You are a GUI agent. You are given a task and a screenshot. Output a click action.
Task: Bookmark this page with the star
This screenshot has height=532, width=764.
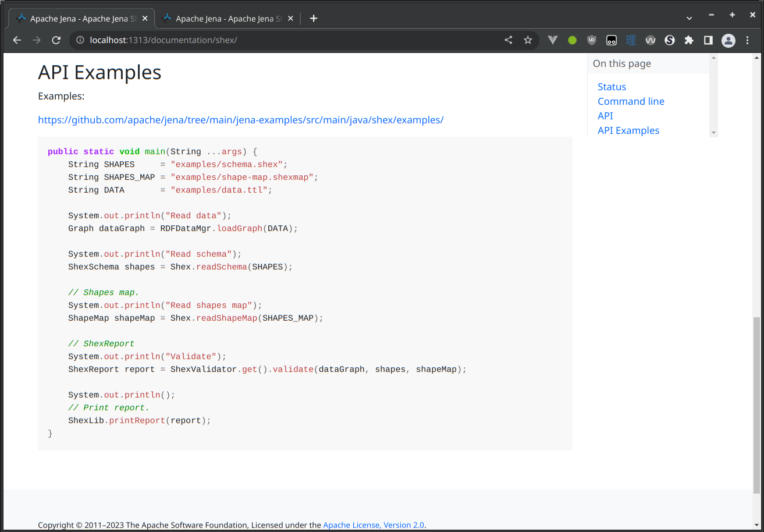click(528, 40)
